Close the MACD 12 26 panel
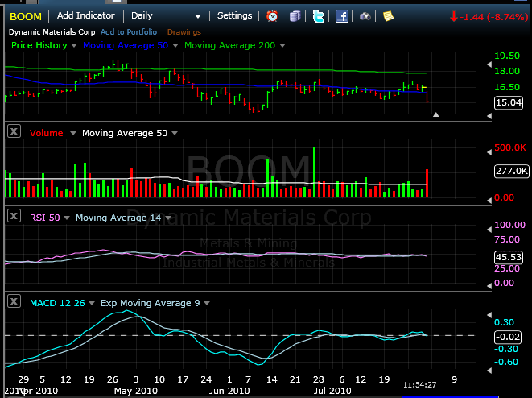532x398 pixels. pos(14,302)
